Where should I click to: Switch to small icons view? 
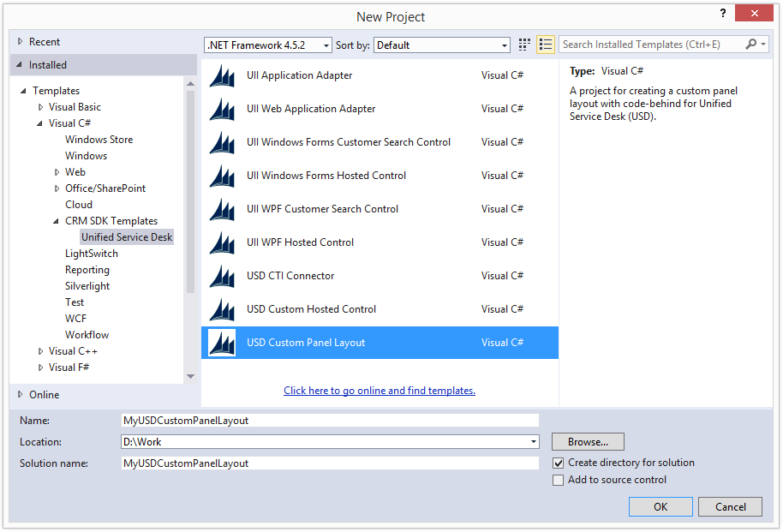tap(523, 45)
